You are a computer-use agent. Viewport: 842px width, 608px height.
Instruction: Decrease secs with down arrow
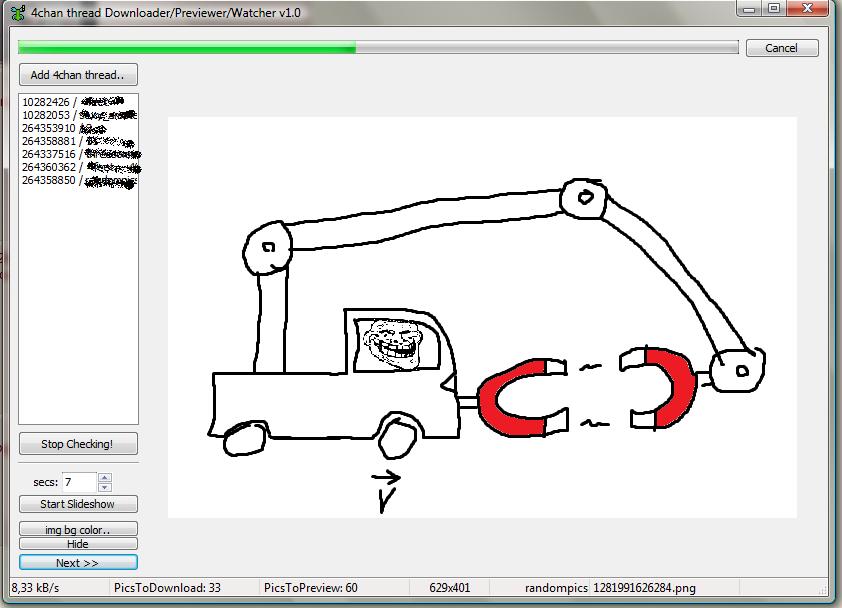coord(105,487)
